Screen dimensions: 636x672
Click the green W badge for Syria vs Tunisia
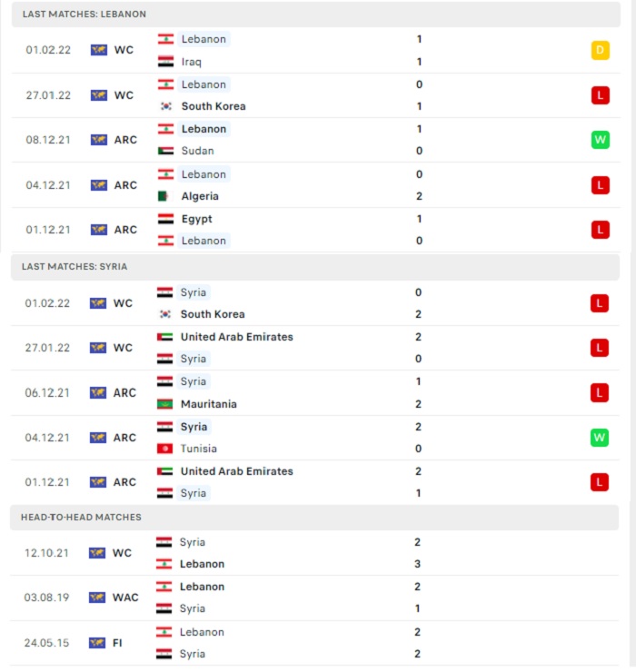coord(599,438)
